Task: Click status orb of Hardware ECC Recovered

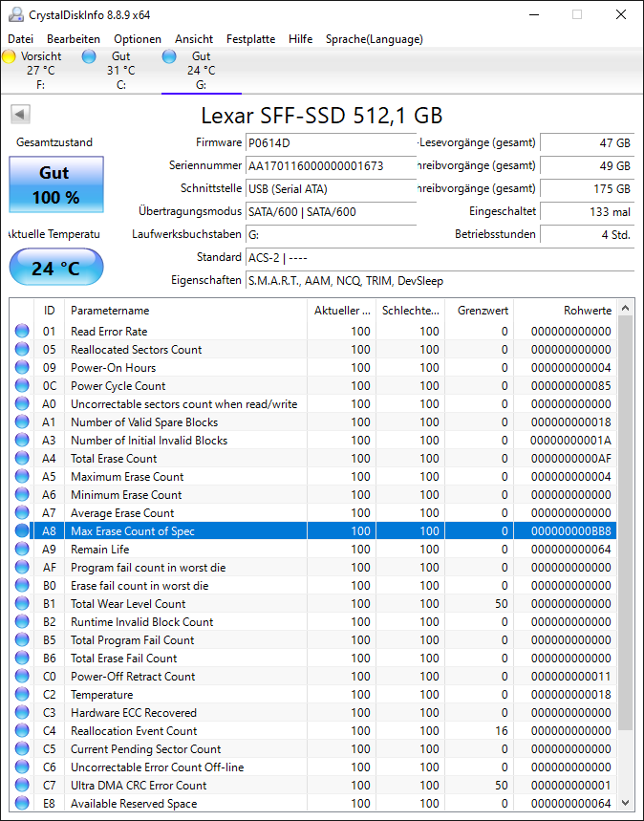Action: [x=22, y=712]
